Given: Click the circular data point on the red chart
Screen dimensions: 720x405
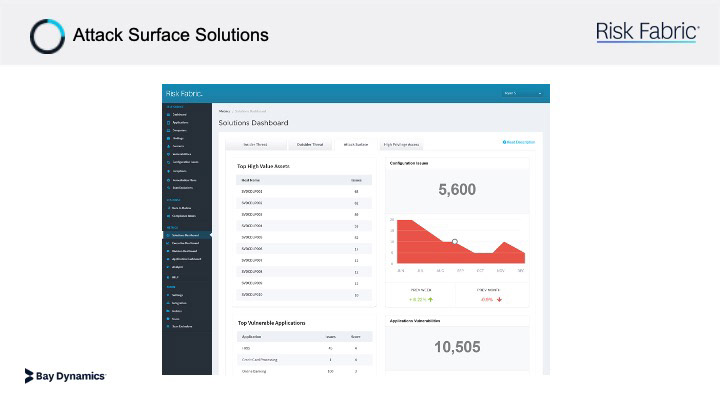Looking at the screenshot, I should tap(455, 242).
